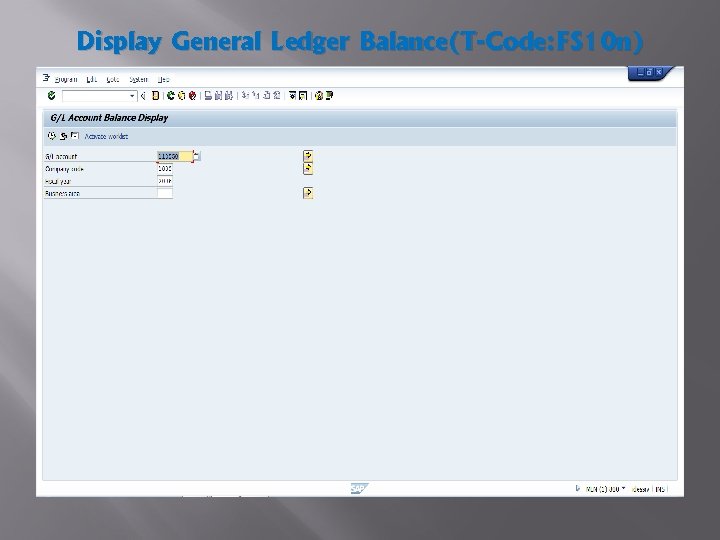
Task: Click the Business area input field
Action: click(165, 193)
